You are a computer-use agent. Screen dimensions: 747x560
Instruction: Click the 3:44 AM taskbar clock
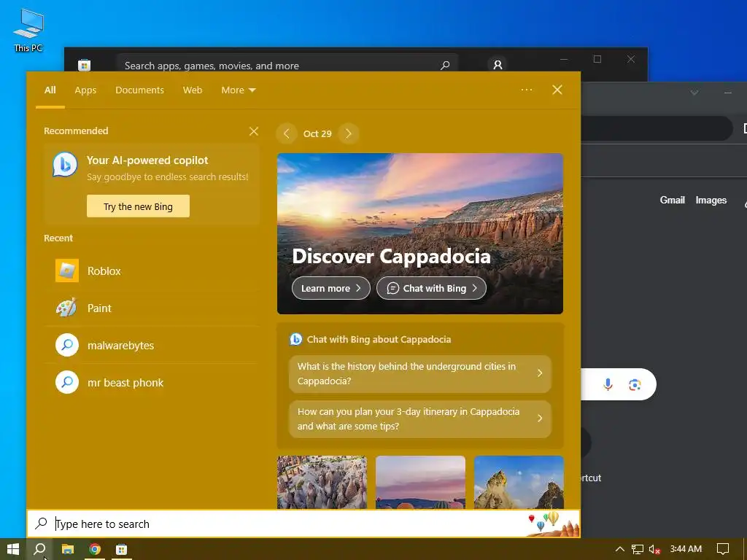click(x=686, y=549)
